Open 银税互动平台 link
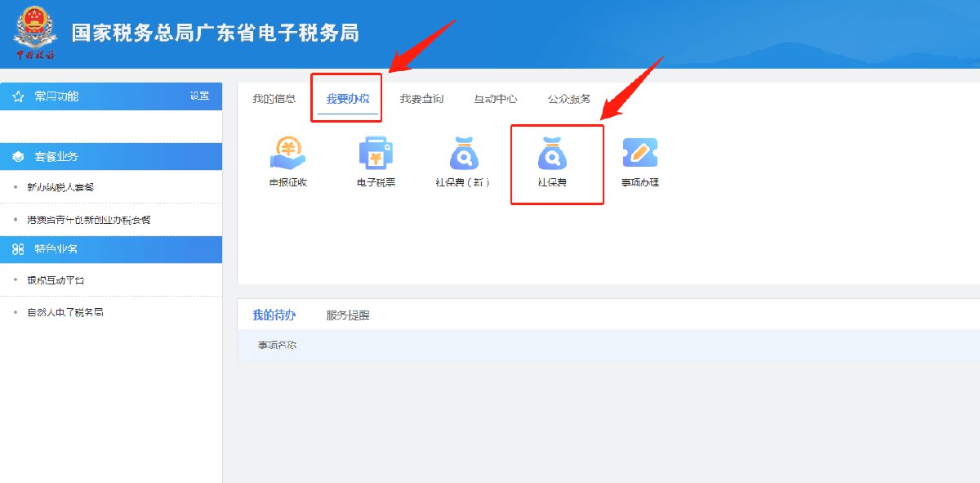Screen dimensions: 980x483 tap(56, 280)
